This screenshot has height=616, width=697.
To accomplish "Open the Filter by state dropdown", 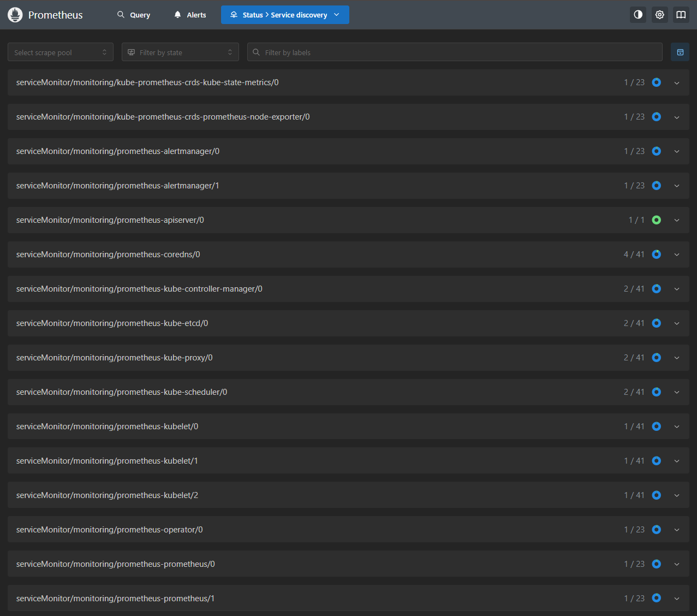I will [180, 52].
